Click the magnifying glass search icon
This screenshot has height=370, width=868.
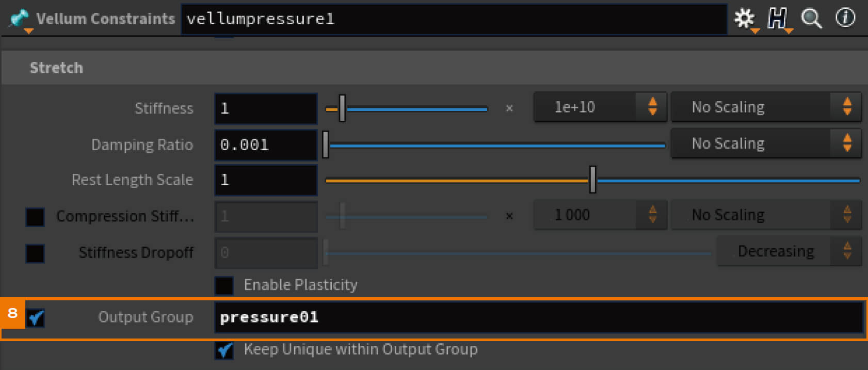811,19
